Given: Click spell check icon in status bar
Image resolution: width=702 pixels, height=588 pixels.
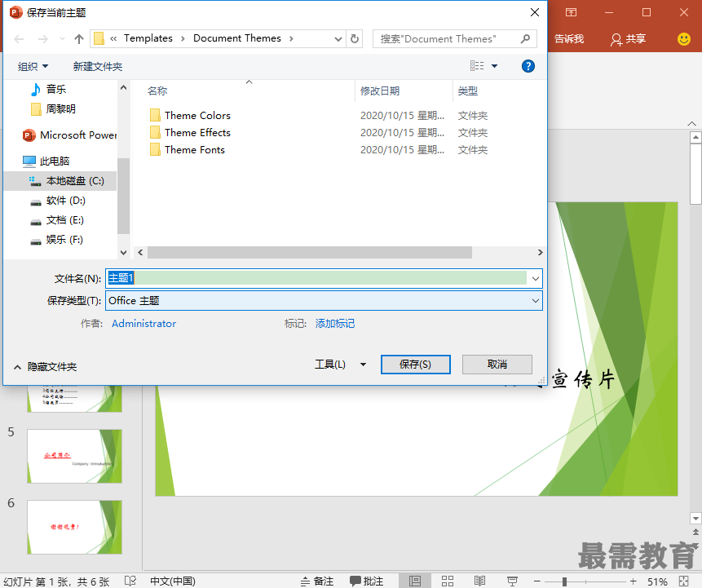Looking at the screenshot, I should click(x=130, y=581).
